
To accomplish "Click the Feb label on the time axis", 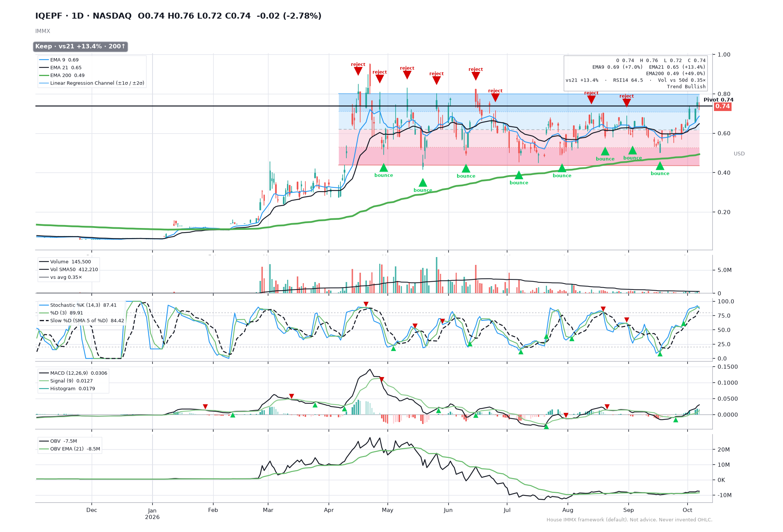I will (x=213, y=510).
